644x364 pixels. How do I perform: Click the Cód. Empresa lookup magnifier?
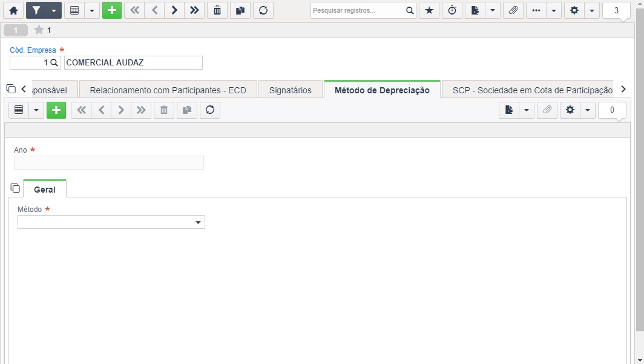coord(54,63)
